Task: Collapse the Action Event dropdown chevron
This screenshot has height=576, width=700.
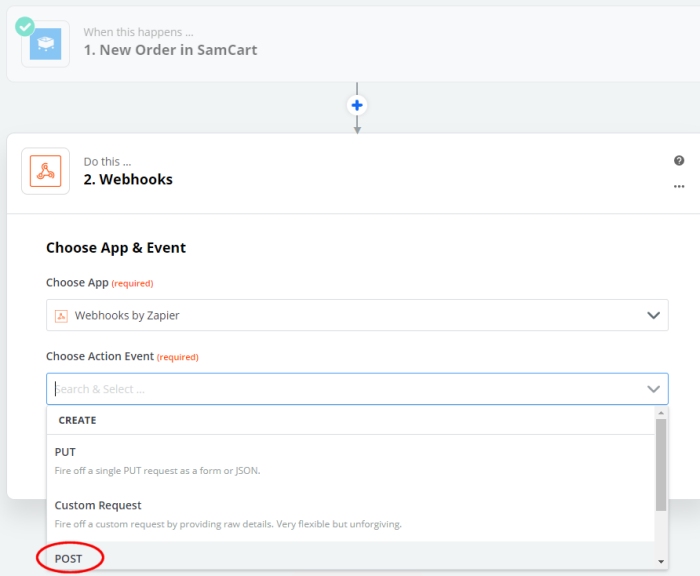Action: [x=654, y=389]
